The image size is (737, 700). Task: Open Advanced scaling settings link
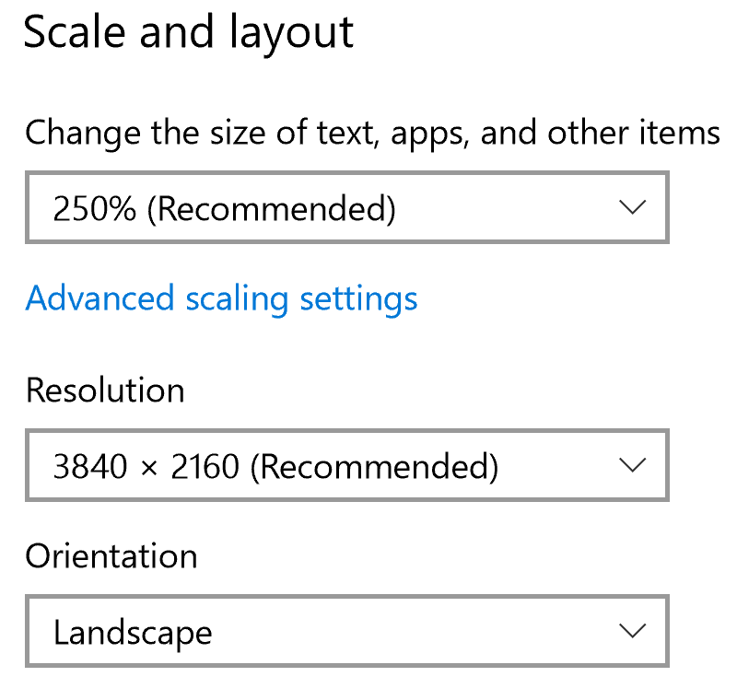tap(221, 298)
